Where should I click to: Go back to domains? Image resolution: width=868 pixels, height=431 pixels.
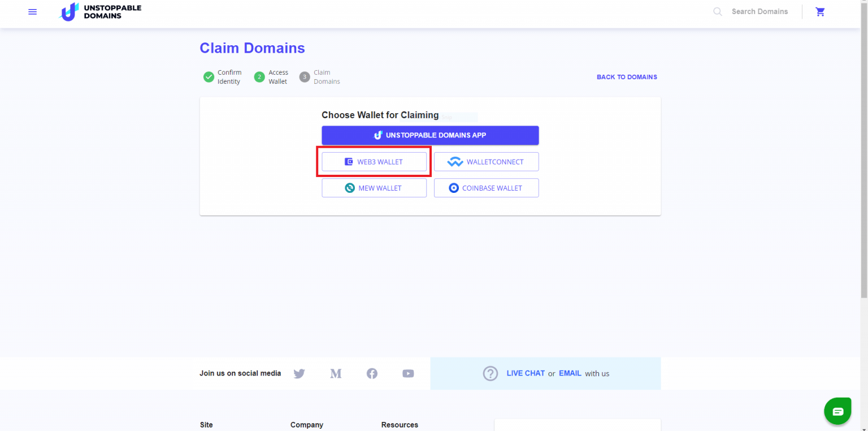[x=627, y=77]
